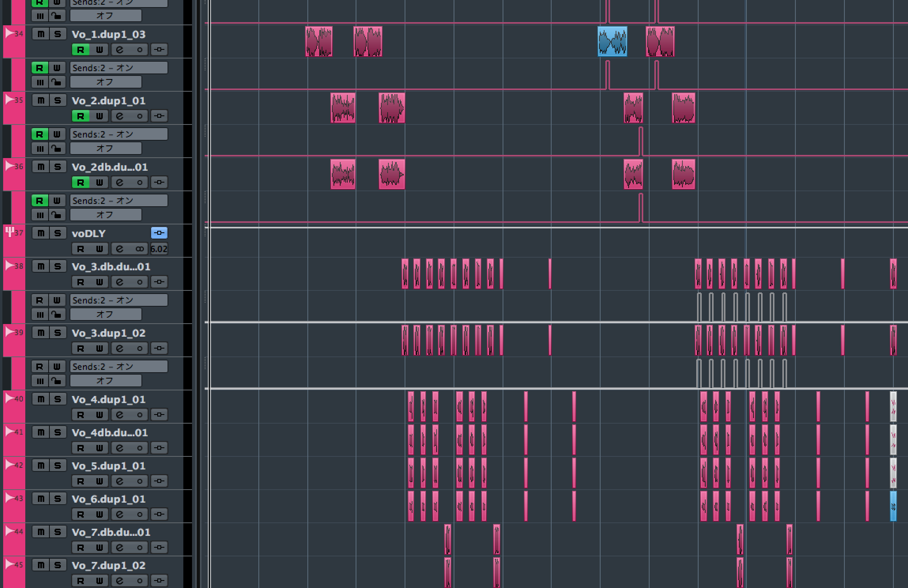Solo the Vo_5.dup1_01 track
The image size is (908, 588).
(x=58, y=465)
